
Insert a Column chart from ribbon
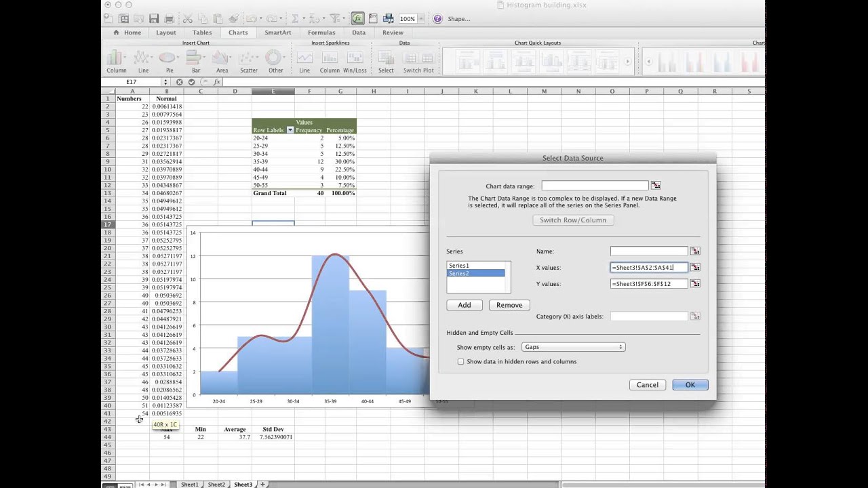(x=116, y=62)
